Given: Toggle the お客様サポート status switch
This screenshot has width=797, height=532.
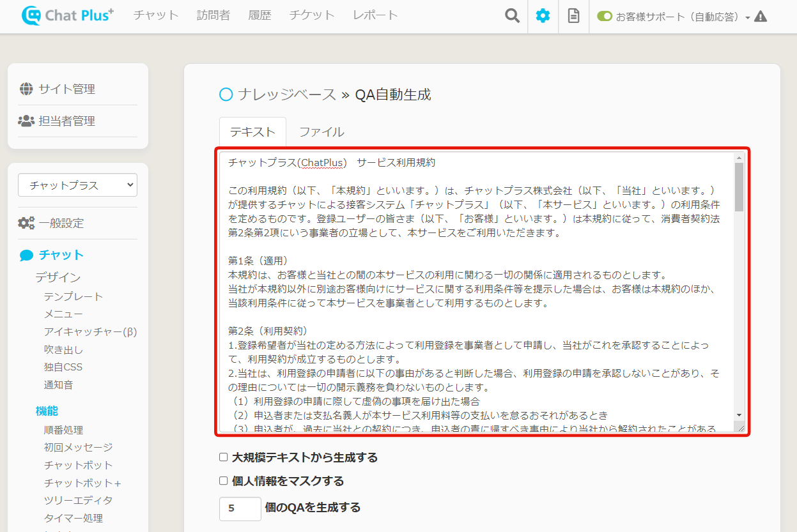Looking at the screenshot, I should click(x=605, y=17).
